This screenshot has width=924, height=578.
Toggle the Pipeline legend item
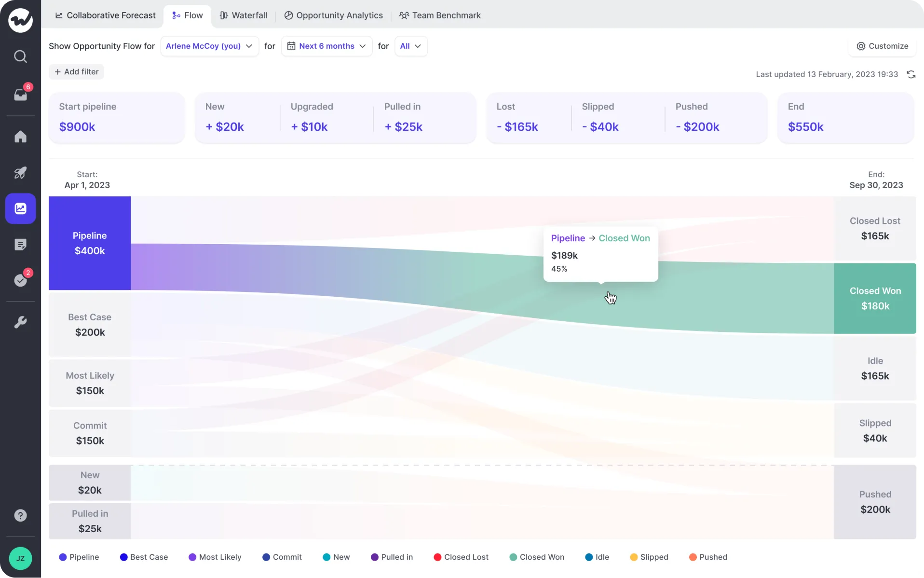coord(80,557)
